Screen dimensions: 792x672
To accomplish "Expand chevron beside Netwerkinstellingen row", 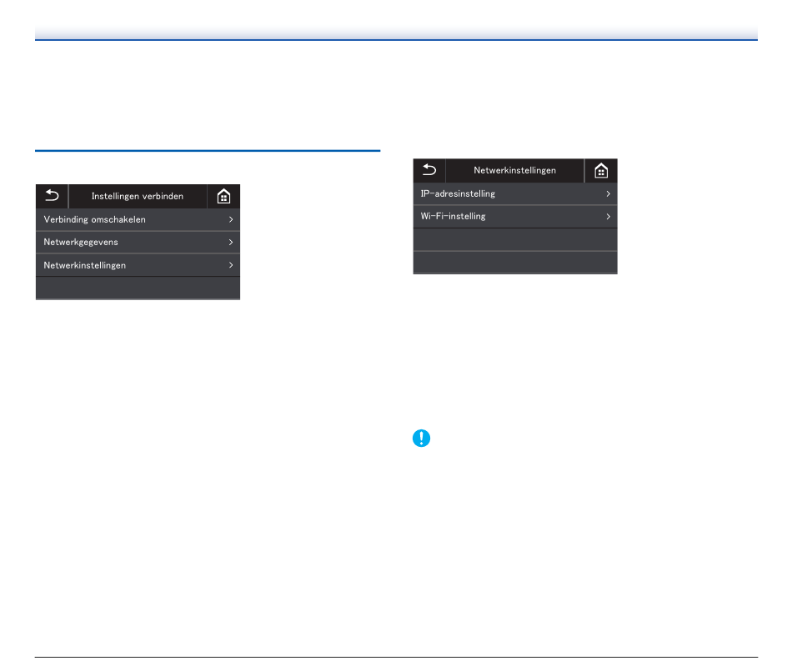I will (231, 265).
